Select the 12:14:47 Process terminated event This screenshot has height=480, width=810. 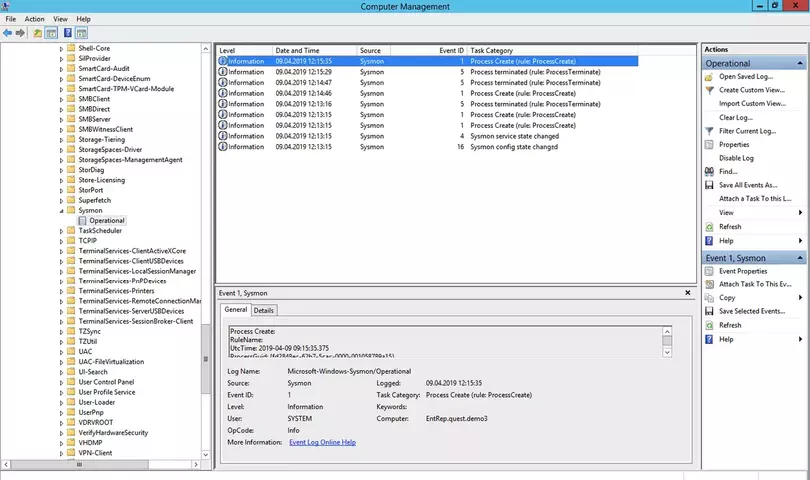tap(428, 83)
